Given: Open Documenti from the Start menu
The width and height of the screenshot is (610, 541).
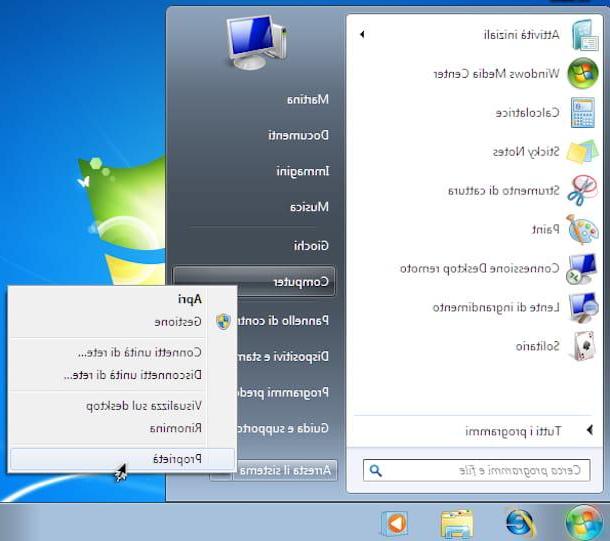Looking at the screenshot, I should [x=298, y=135].
